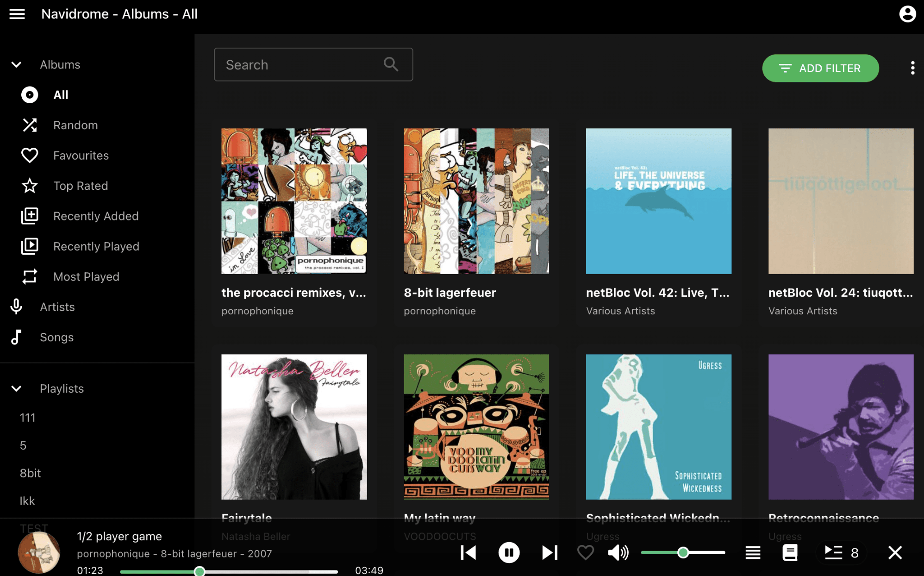Click the '1/2 player game' track title
Viewport: 924px width, 576px height.
(119, 536)
